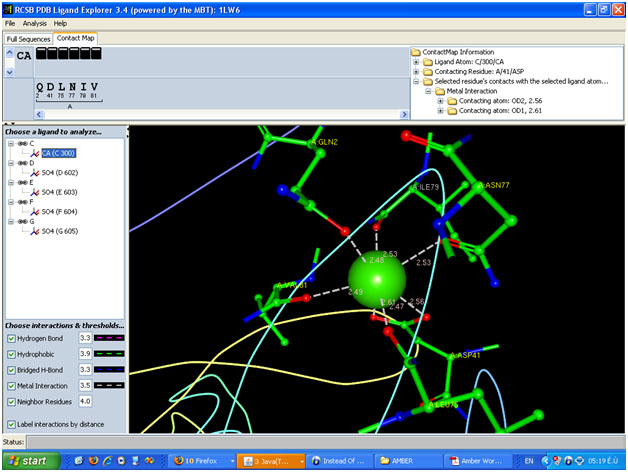Uncheck the Hydrogen Bond checkbox
This screenshot has height=472, width=628.
coord(11,339)
